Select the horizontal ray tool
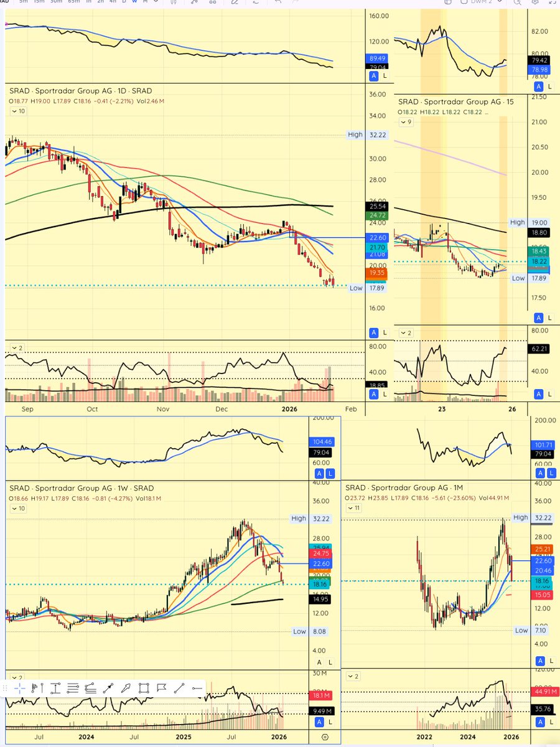The width and height of the screenshot is (560, 747). (197, 688)
